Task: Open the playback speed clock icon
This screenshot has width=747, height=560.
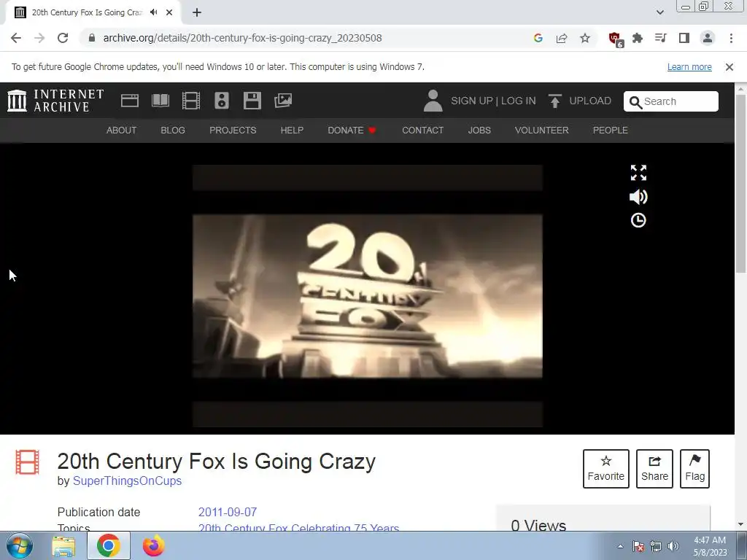Action: pos(638,220)
